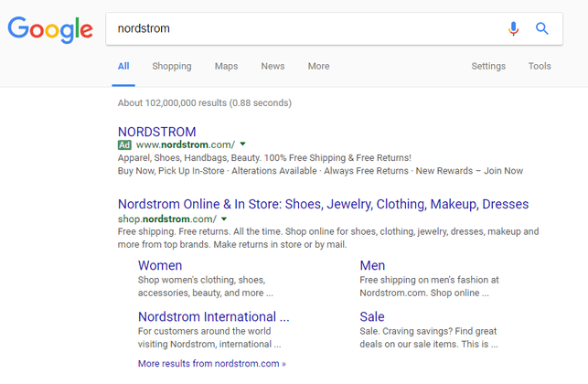The image size is (588, 384).
Task: Click 'Sale. Craving savings?' description
Action: (429, 338)
